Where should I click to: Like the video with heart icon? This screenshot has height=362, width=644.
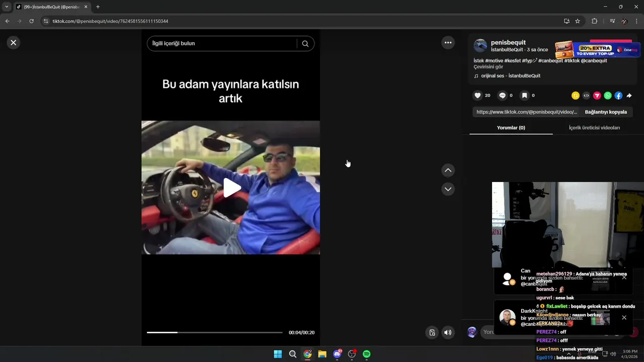[477, 96]
